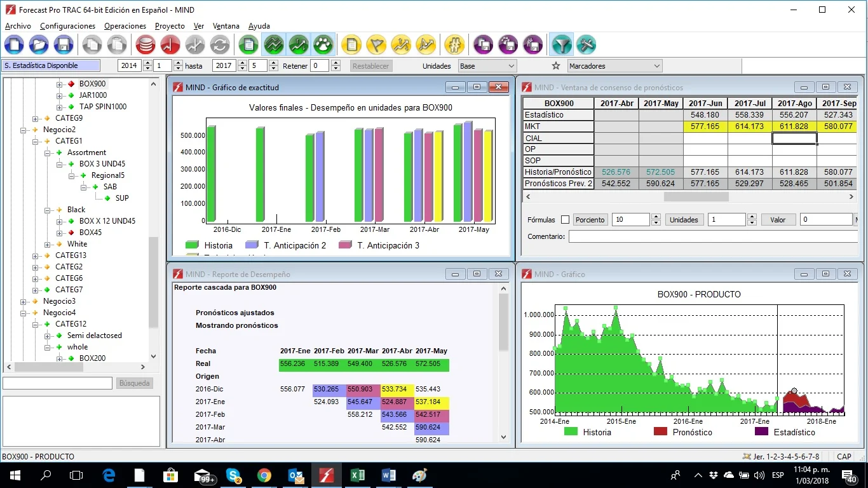Screen dimensions: 868x488
Task: Toggle the green trend graph icon
Action: (x=299, y=44)
